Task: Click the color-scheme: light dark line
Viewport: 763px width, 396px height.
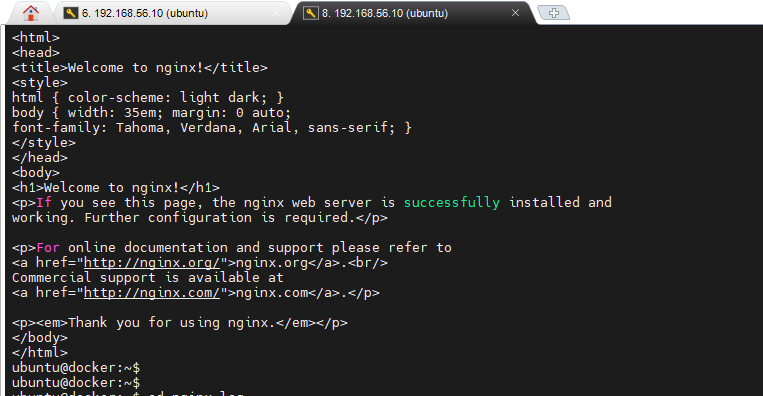Action: click(x=148, y=98)
